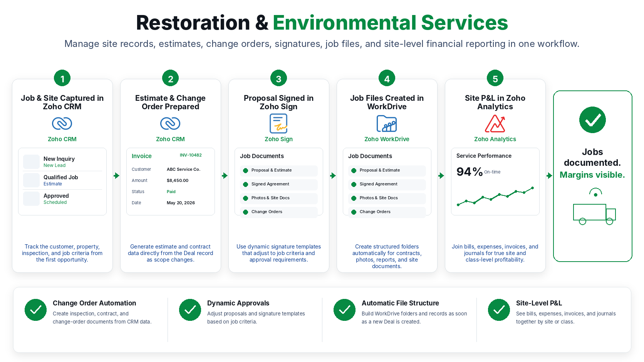This screenshot has height=362, width=644.
Task: Click the Zoho WorkDrive label
Action: click(x=387, y=139)
